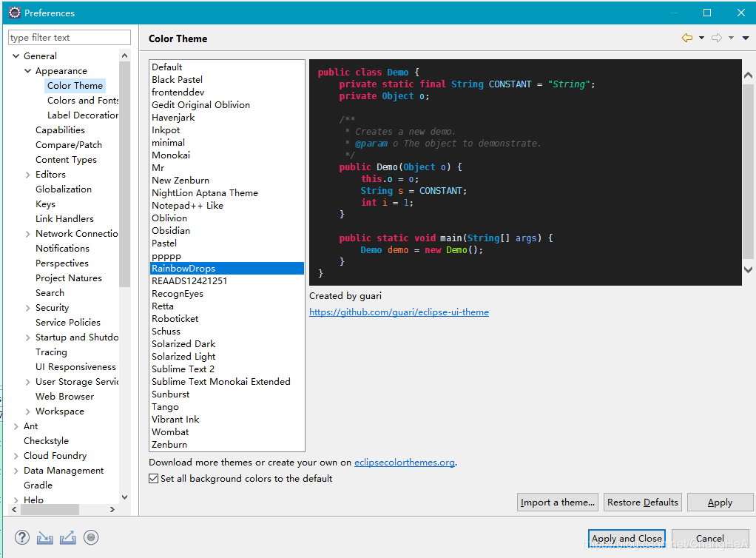Click the Forward navigation arrow icon
Image resolution: width=756 pixels, height=558 pixels.
coord(717,38)
